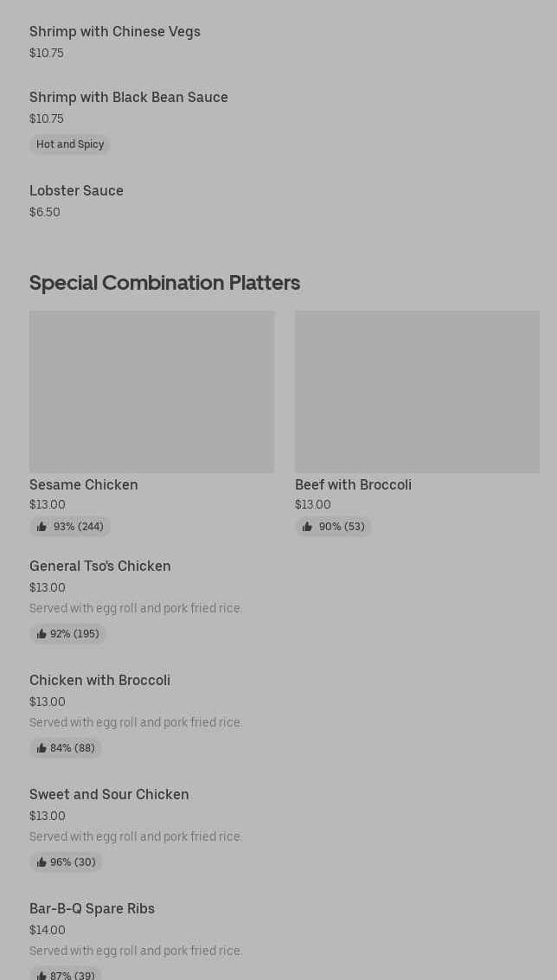Click thumbs-up icon under Beef with Broccoli
Image resolution: width=557 pixels, height=980 pixels.
(x=307, y=527)
